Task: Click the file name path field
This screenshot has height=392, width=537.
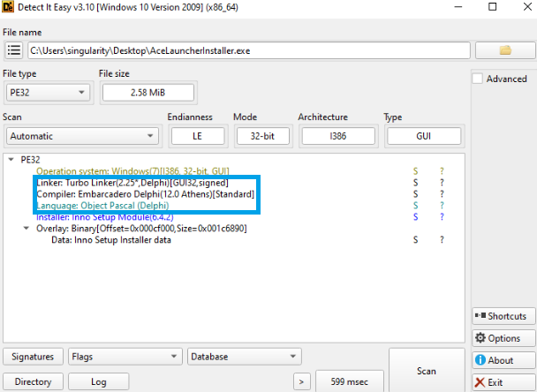Action: coord(247,50)
